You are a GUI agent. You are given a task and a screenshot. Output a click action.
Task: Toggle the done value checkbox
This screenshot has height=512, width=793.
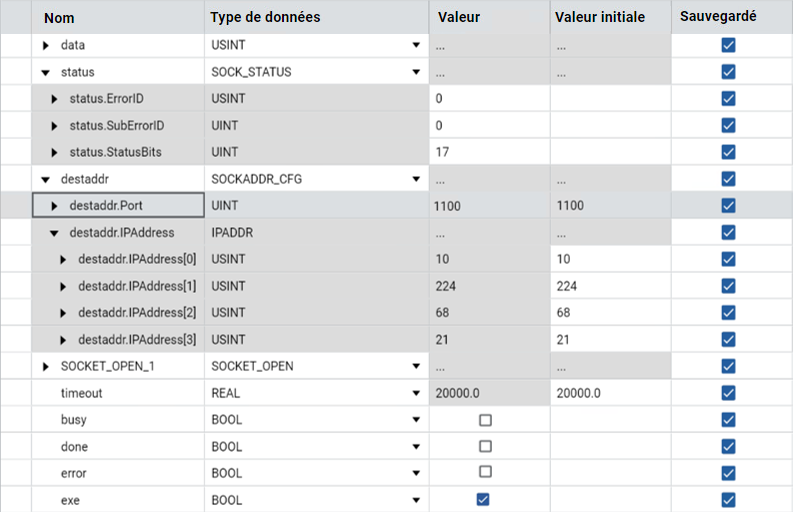point(485,446)
